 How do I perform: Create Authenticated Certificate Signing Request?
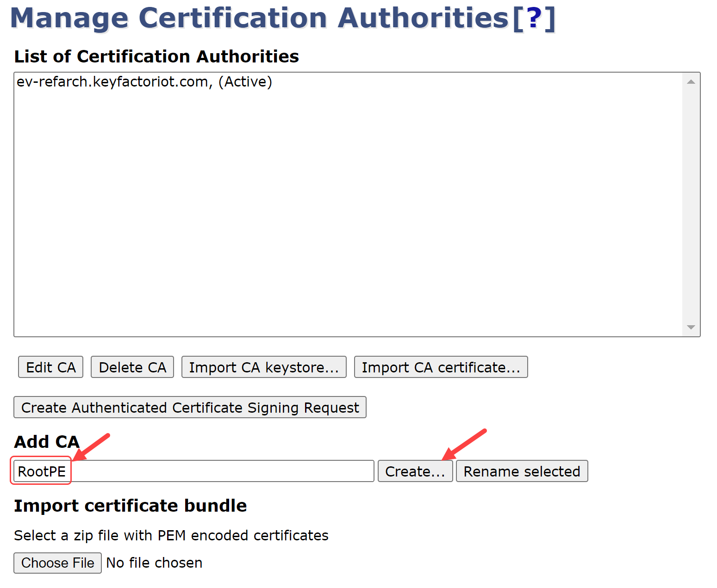pos(190,408)
